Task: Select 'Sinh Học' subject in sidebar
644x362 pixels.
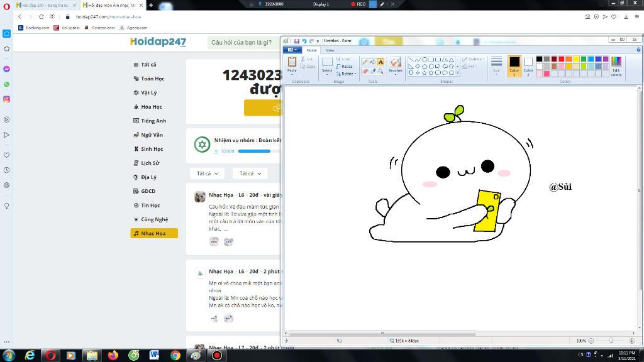Action: click(x=148, y=149)
